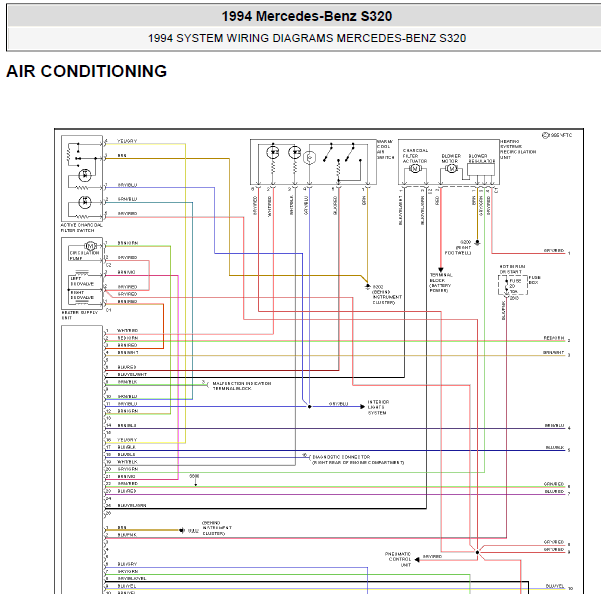
Task: Click the splice dot above Pneumatic Control arrow
Action: coord(477,552)
